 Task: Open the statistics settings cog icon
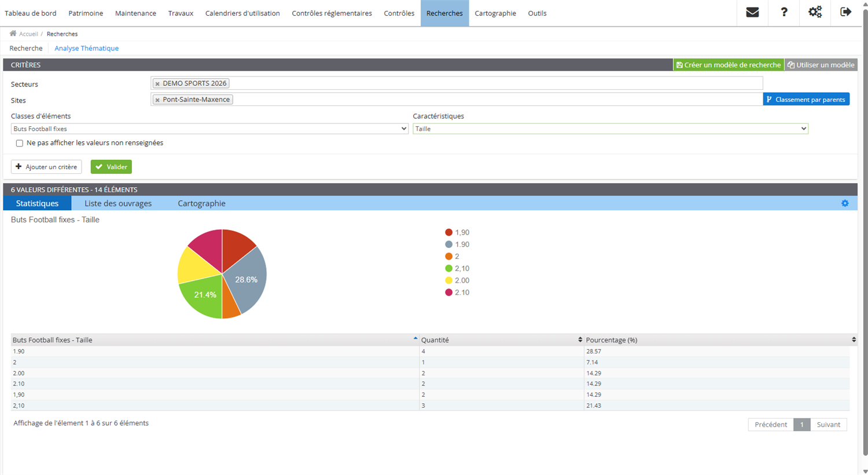tap(845, 203)
